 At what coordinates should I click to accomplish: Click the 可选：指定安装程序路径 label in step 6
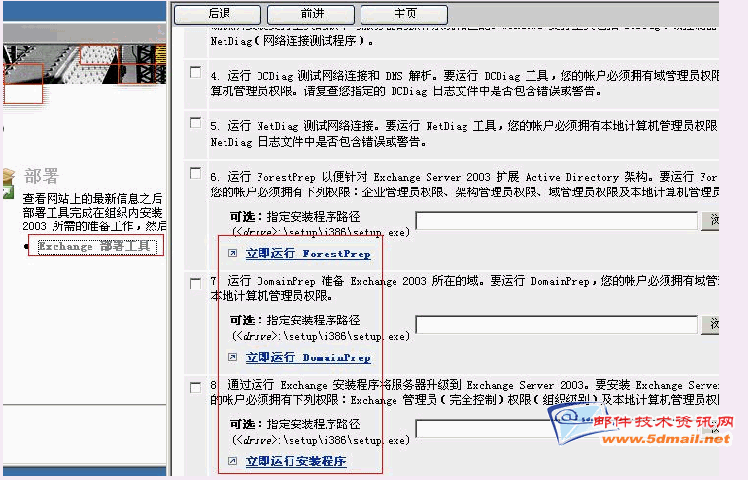coord(295,217)
